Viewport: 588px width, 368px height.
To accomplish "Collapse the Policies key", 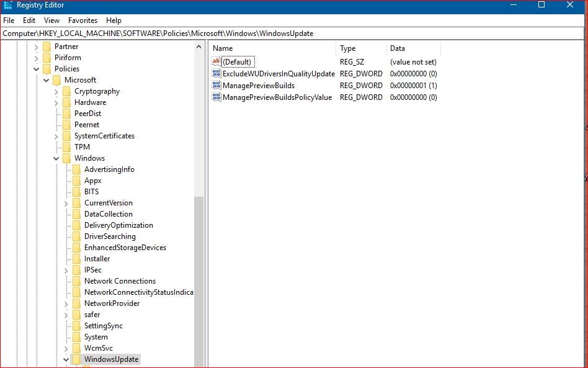I will (37, 69).
